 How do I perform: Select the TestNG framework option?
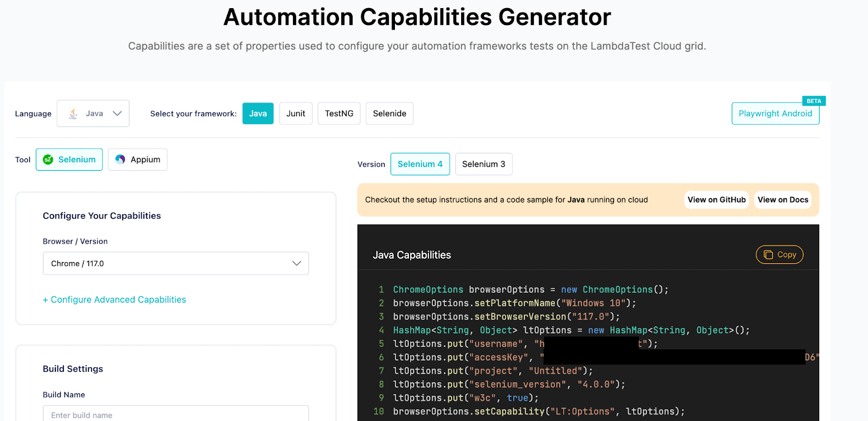pyautogui.click(x=339, y=113)
